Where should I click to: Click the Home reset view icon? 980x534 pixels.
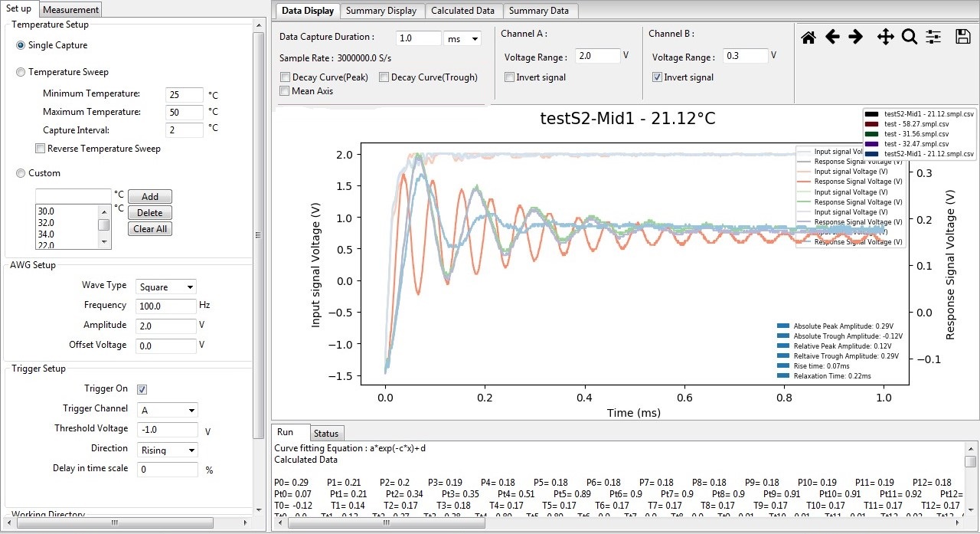tap(808, 38)
